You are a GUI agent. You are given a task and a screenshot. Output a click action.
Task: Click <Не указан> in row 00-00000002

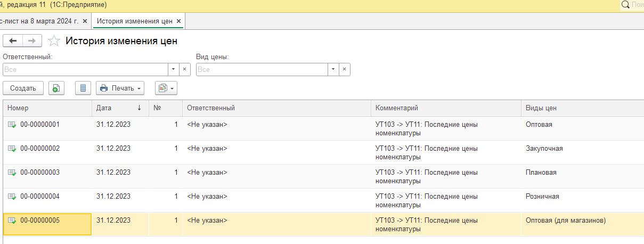click(x=207, y=149)
